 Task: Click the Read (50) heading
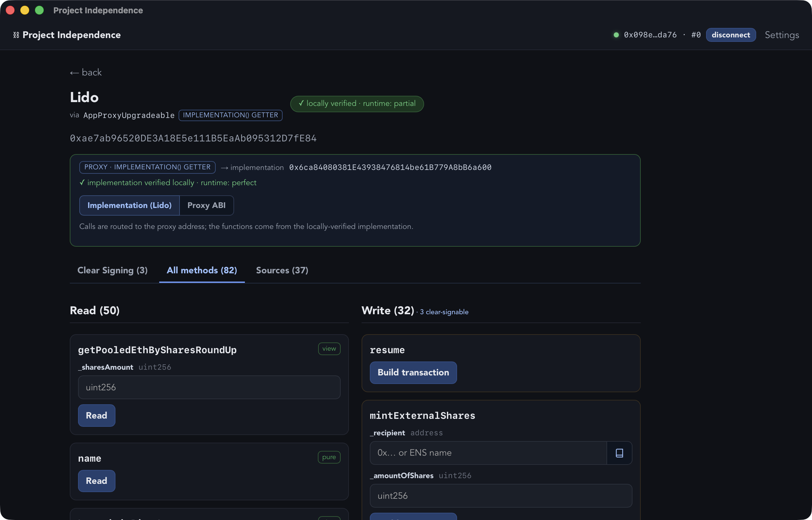pyautogui.click(x=95, y=310)
